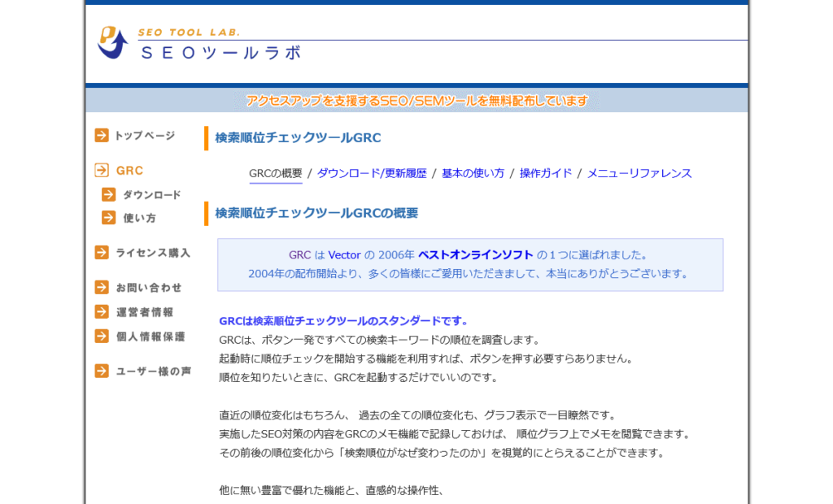The height and width of the screenshot is (504, 833).
Task: Open ライセンス購入 page from sidebar
Action: tap(153, 253)
